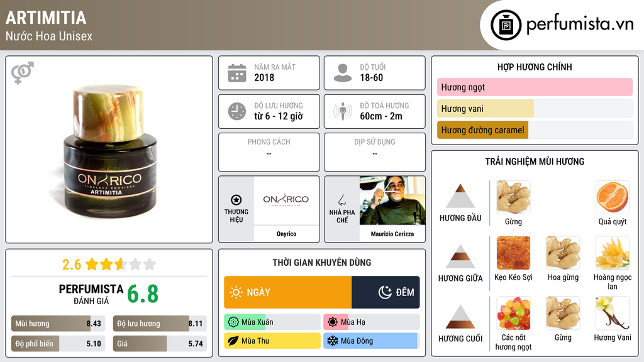Click the sun icon in Ngày bar
Image resolution: width=644 pixels, height=362 pixels.
coord(236,292)
